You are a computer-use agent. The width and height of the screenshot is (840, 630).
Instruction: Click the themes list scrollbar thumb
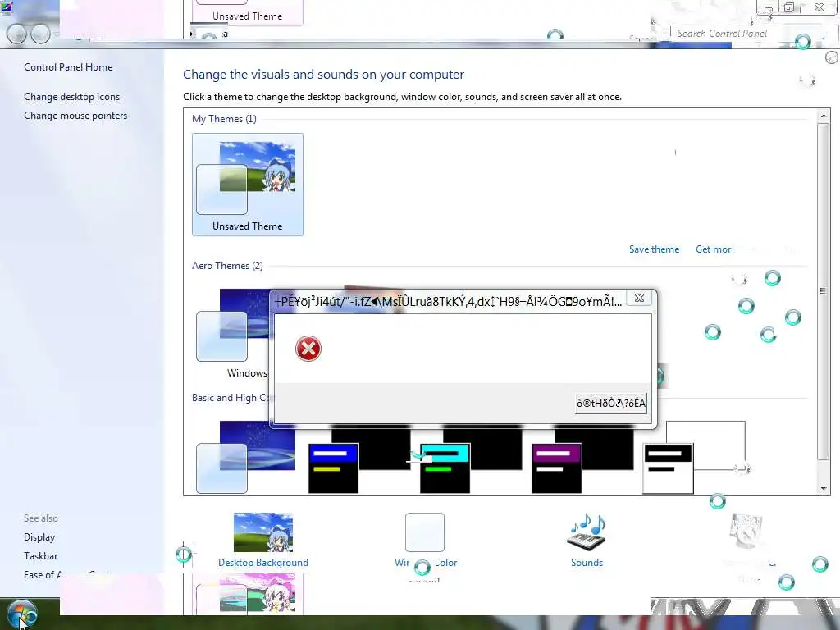[x=824, y=291]
